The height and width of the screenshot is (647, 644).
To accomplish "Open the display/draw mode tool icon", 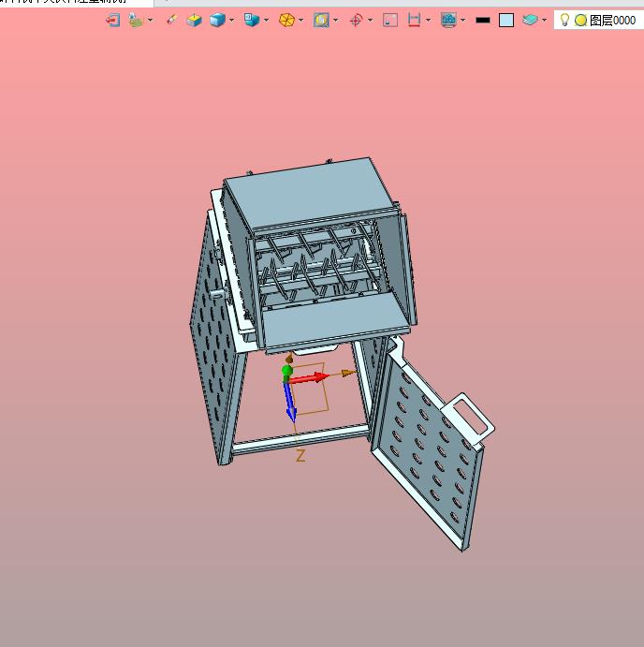I will (x=136, y=20).
